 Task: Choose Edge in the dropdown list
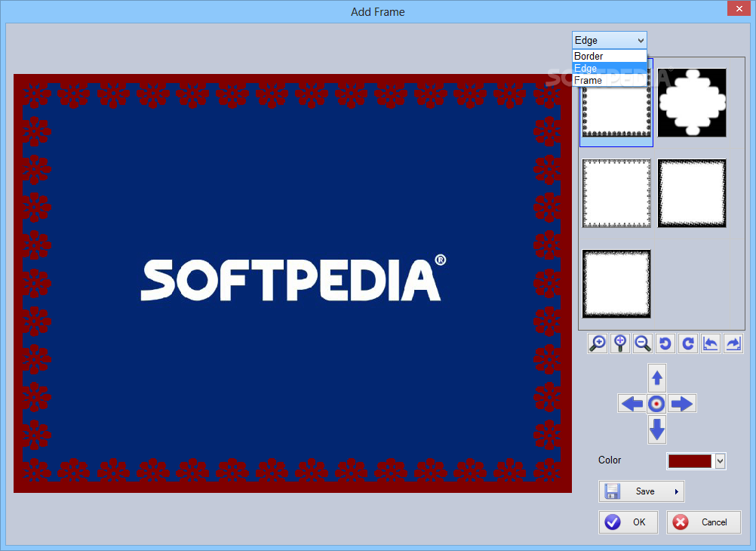pyautogui.click(x=610, y=68)
